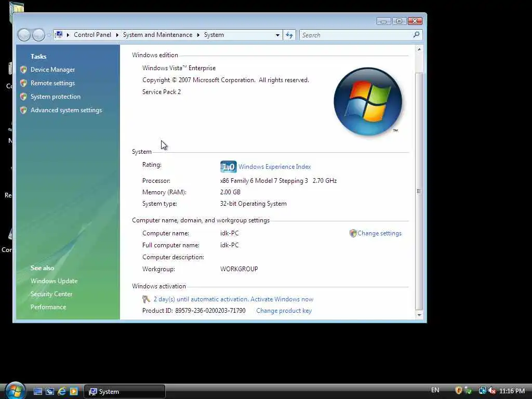
Task: Click Change settings for computer name
Action: pyautogui.click(x=379, y=233)
